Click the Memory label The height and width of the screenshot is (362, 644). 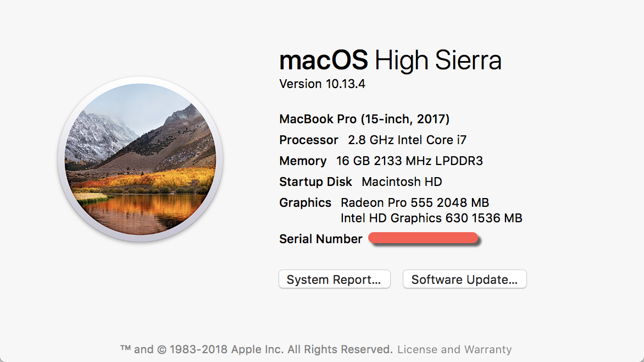pos(303,161)
